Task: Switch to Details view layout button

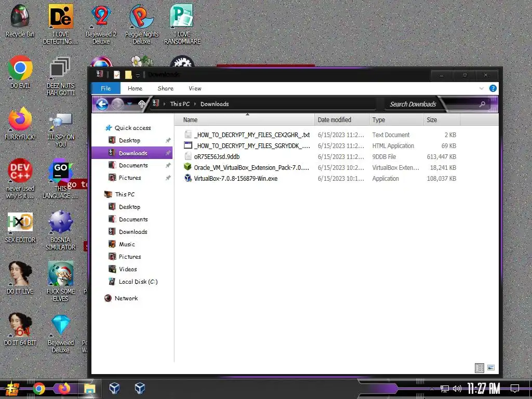Action: click(x=480, y=368)
